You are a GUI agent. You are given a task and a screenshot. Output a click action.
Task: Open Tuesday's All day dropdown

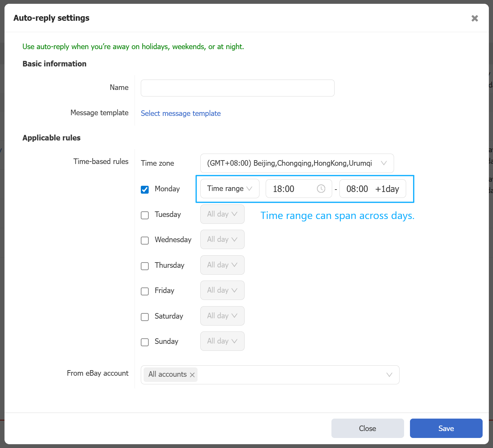pos(222,214)
